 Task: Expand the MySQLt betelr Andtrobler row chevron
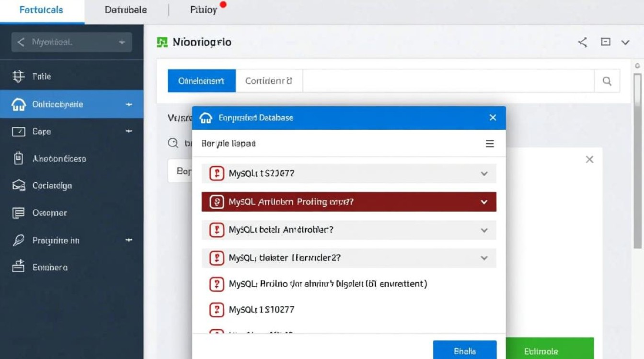tap(484, 230)
